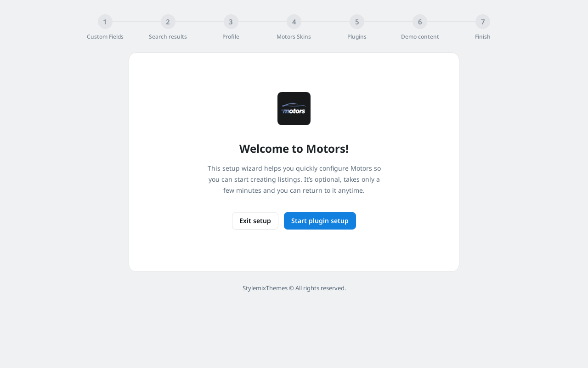Click the StylemixThemes copyright footer text
The image size is (588, 368).
pyautogui.click(x=294, y=288)
